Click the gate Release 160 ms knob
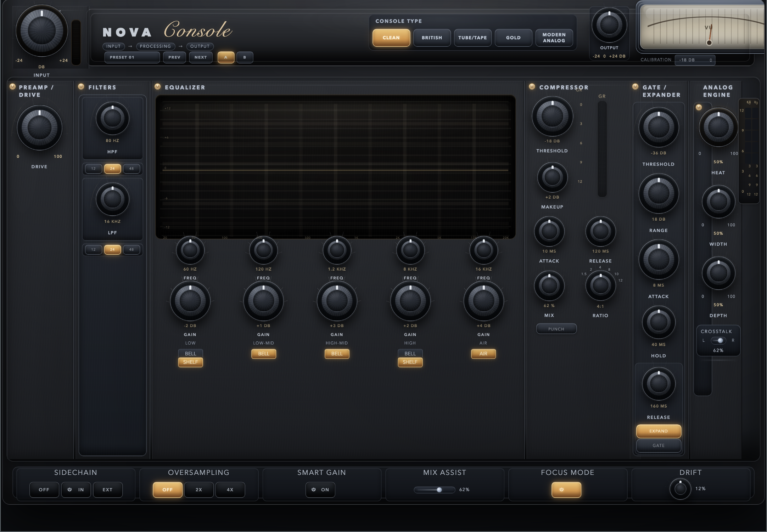 click(659, 384)
